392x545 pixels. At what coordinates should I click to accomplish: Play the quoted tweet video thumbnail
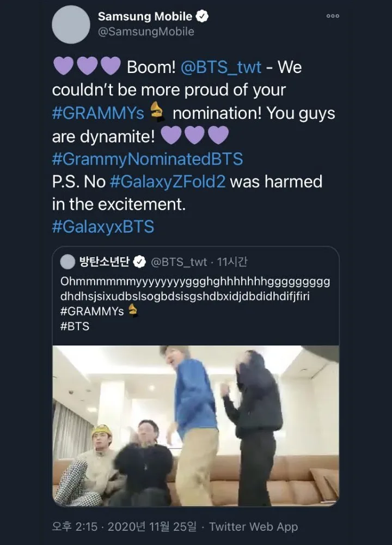click(x=195, y=426)
